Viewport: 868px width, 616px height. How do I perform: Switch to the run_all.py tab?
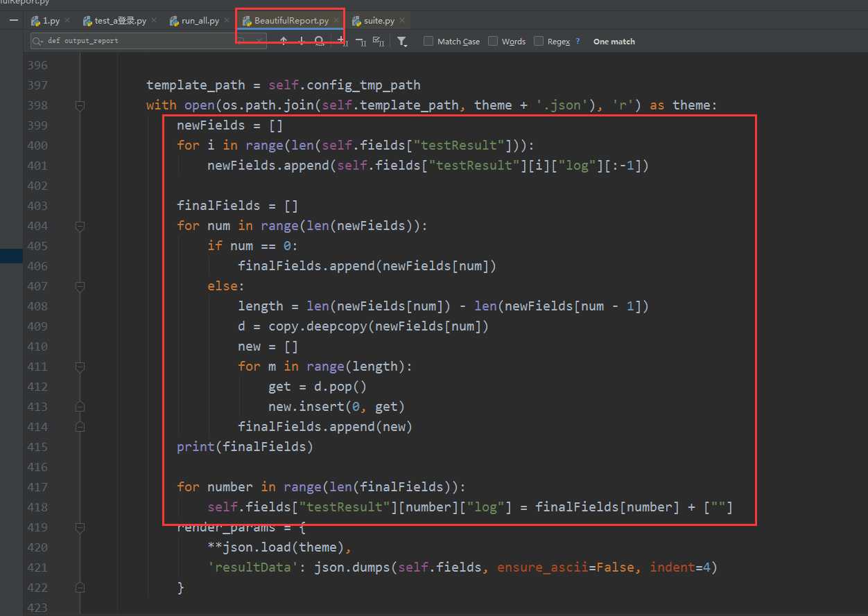(200, 20)
